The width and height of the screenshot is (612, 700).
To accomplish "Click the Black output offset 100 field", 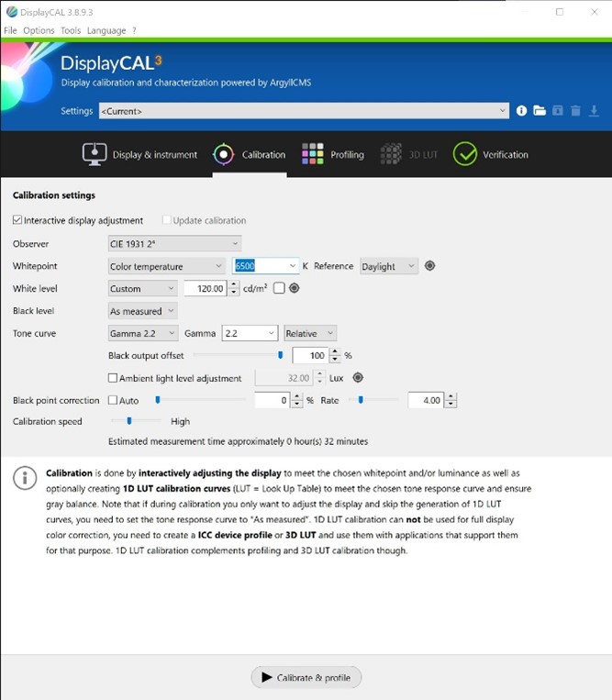I will [x=310, y=355].
